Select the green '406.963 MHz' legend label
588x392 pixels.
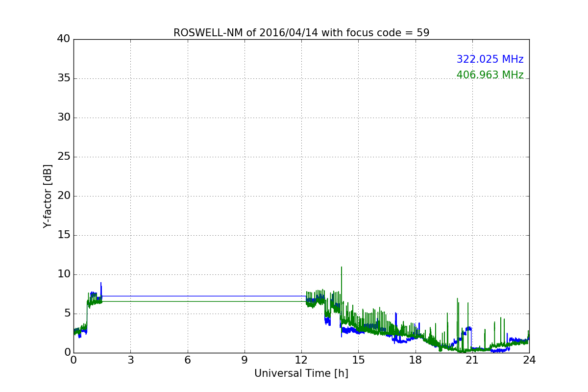pyautogui.click(x=490, y=75)
